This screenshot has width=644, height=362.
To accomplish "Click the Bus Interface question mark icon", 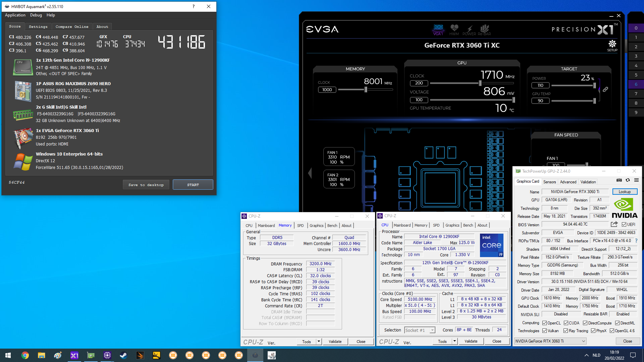I will point(636,241).
